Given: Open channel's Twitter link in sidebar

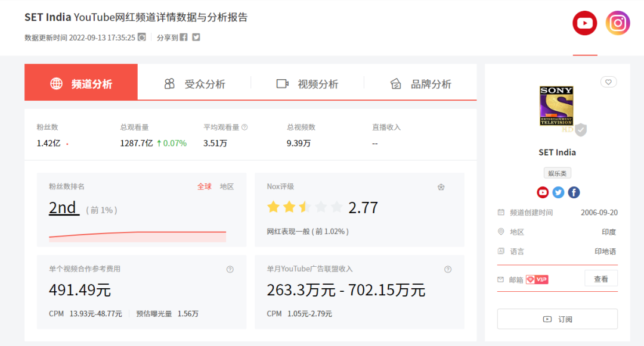Looking at the screenshot, I should click(x=558, y=192).
